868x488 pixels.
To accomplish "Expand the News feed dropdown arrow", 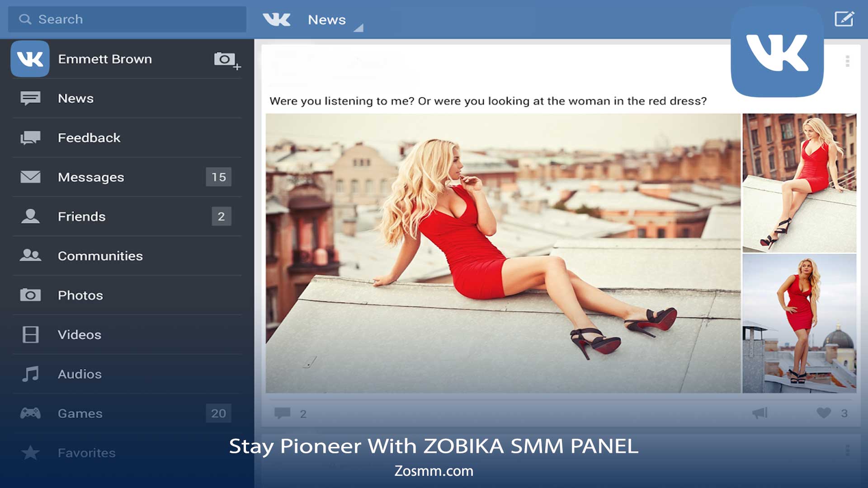I will [x=359, y=28].
